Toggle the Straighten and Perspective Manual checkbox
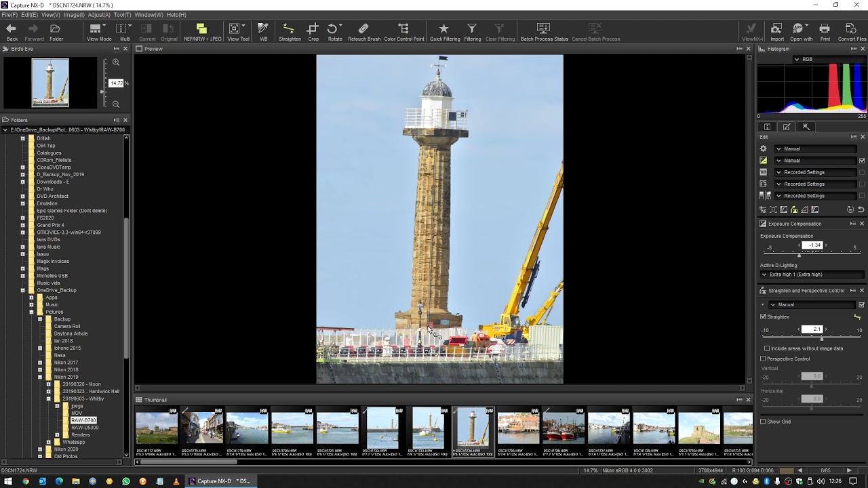This screenshot has width=868, height=488. click(862, 305)
